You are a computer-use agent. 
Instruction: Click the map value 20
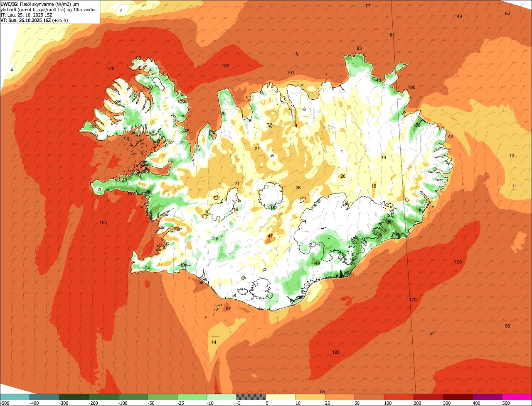pyautogui.click(x=343, y=176)
